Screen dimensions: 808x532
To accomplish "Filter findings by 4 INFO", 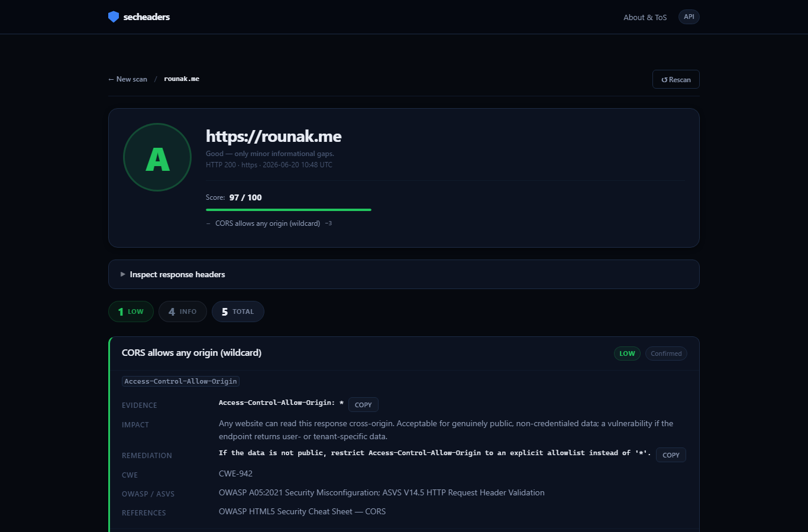I will (x=182, y=312).
